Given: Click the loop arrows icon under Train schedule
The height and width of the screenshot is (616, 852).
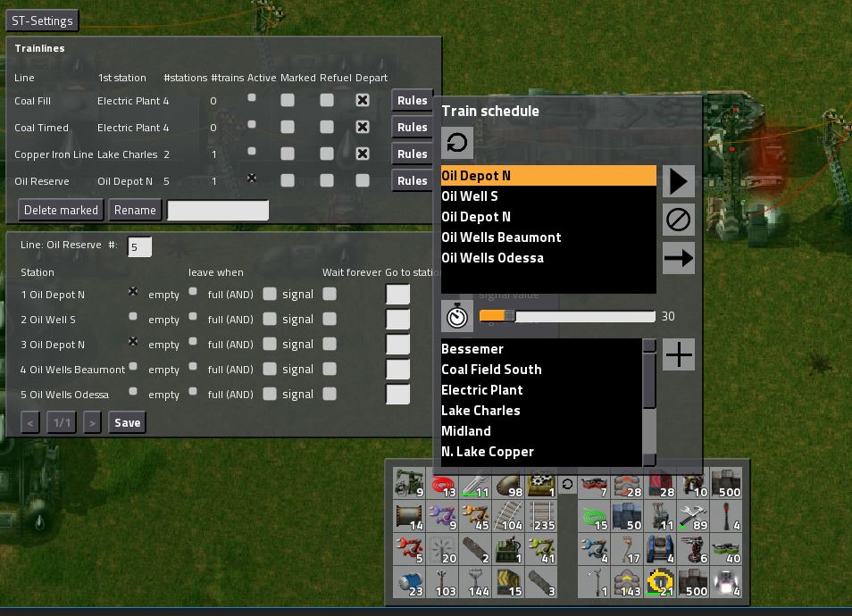Looking at the screenshot, I should tap(456, 143).
